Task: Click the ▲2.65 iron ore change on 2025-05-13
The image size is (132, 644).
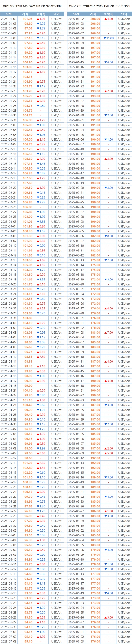Action: [41, 463]
